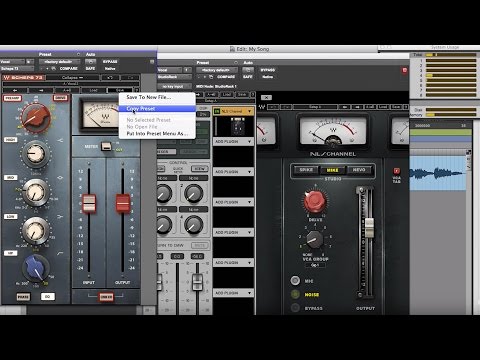Viewport: 480px width, 360px height.
Task: Toggle the METER in/out switch
Action: pos(106,146)
